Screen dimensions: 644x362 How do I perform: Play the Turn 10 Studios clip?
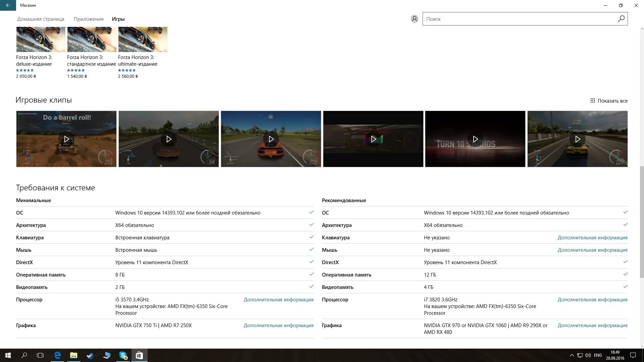coord(475,139)
